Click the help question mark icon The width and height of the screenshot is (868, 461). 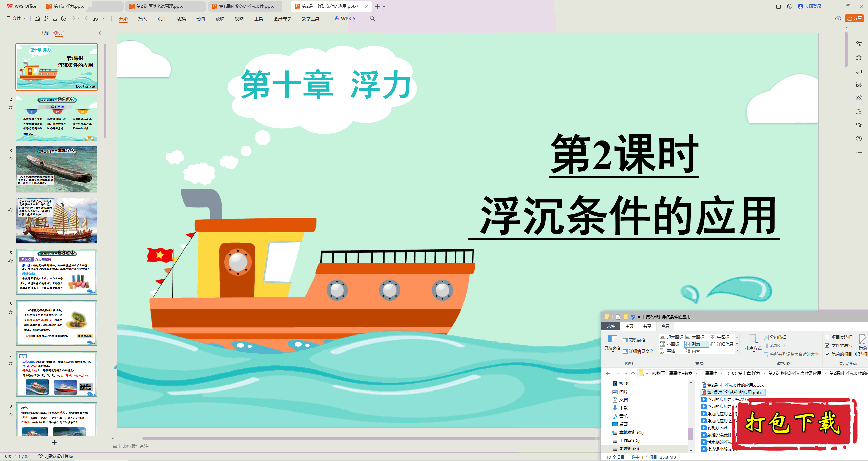859,139
